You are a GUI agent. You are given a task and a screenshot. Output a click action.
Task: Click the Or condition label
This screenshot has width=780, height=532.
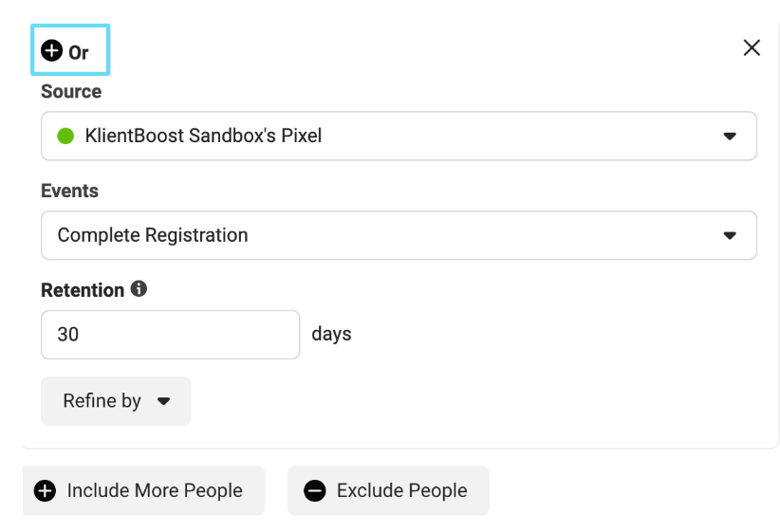point(79,53)
